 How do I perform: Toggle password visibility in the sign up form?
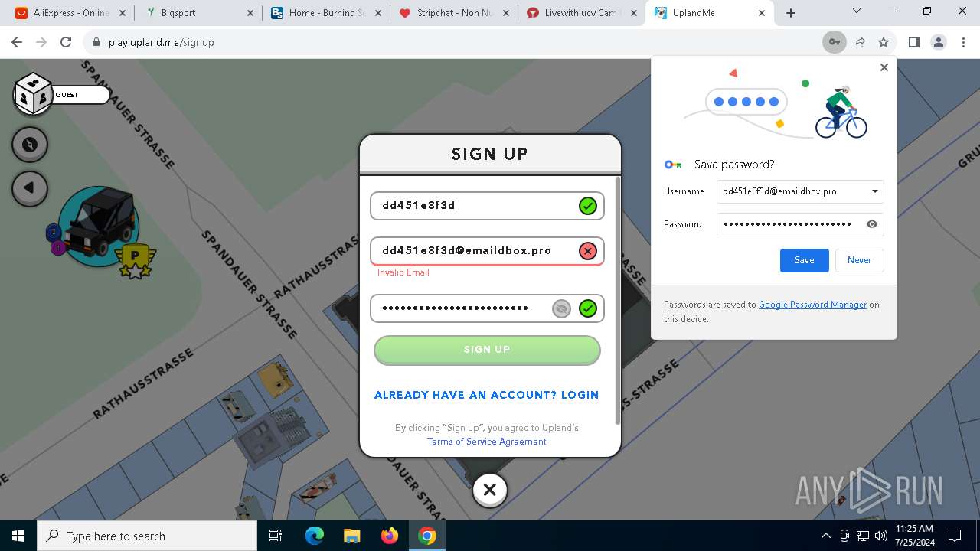pyautogui.click(x=561, y=308)
